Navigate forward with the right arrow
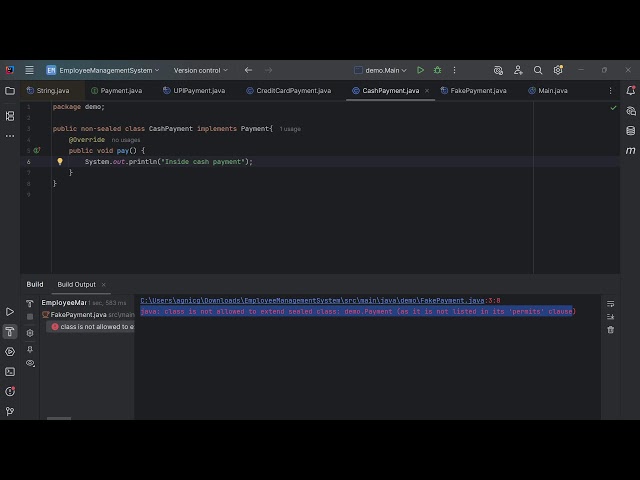 268,70
